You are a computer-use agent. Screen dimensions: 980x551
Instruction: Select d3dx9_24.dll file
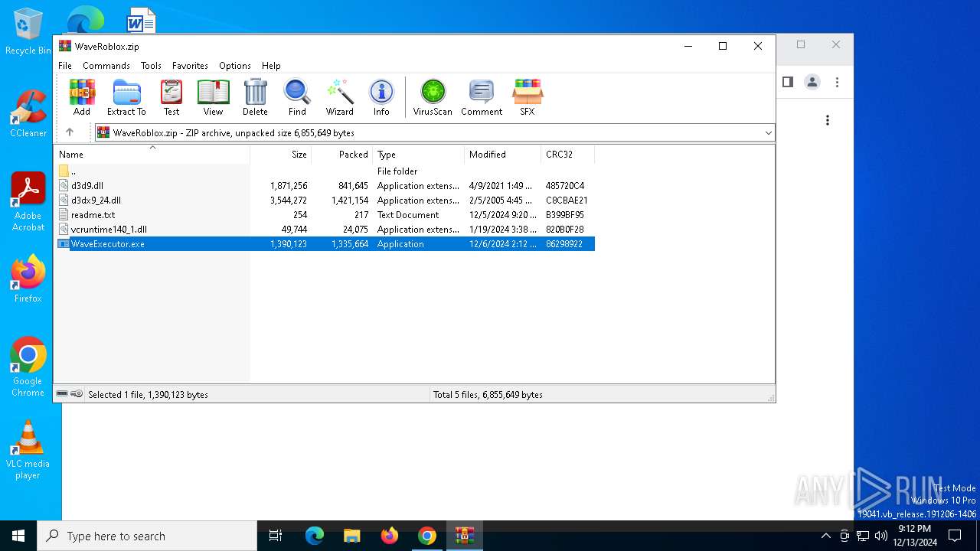[x=325, y=201]
